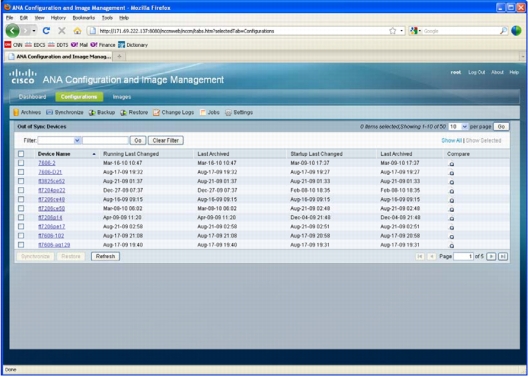Open a new tab with the plus button

[x=119, y=56]
